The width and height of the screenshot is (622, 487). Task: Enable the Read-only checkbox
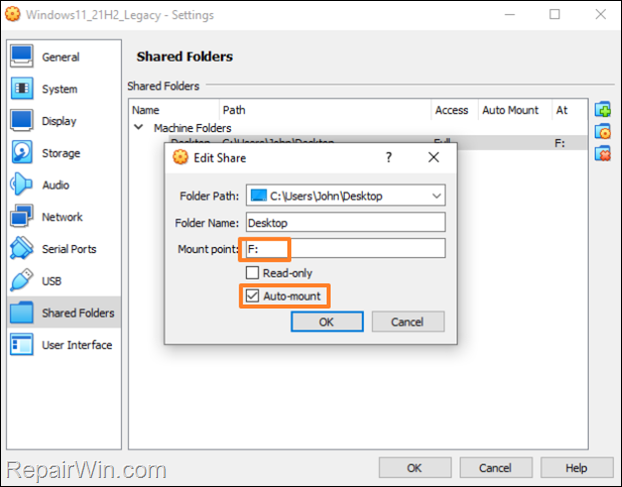pyautogui.click(x=252, y=273)
